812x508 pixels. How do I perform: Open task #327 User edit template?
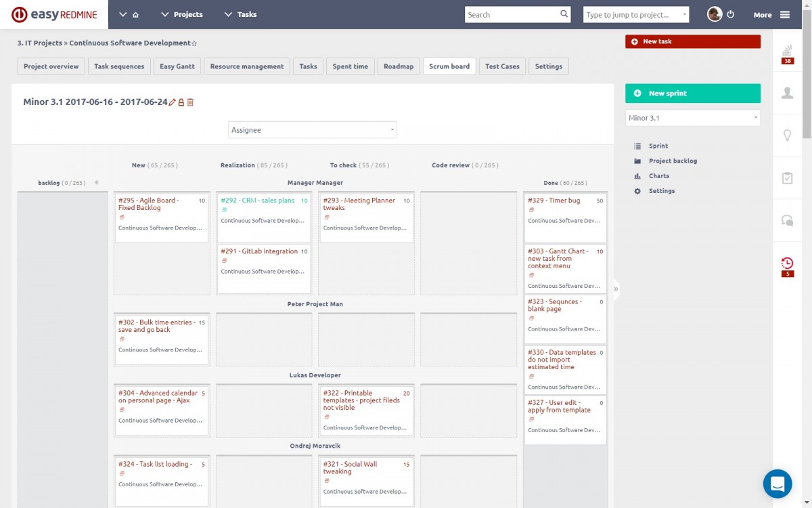[559, 406]
